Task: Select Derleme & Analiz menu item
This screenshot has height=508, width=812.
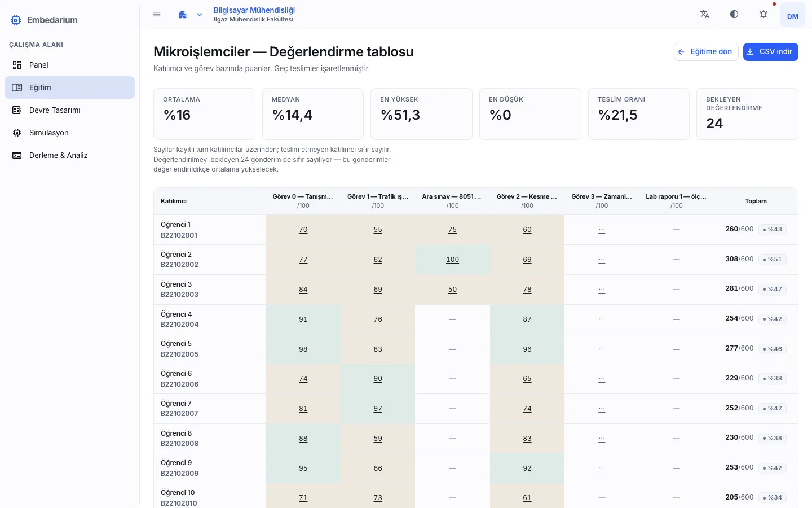Action: pyautogui.click(x=69, y=155)
